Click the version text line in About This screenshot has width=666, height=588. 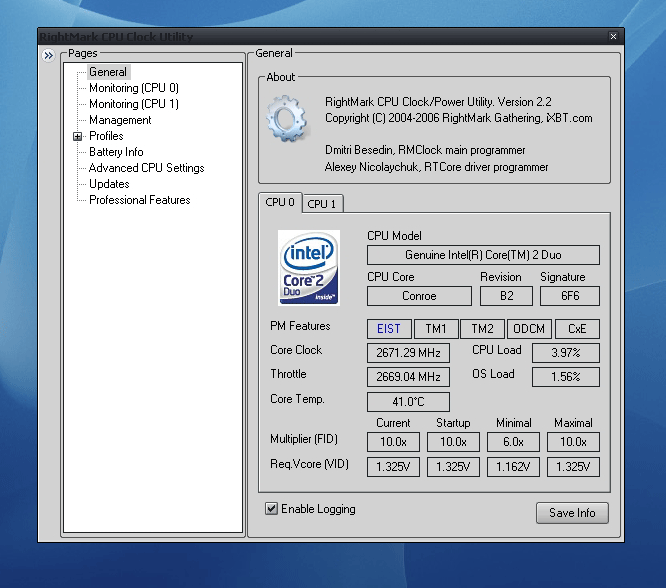pyautogui.click(x=438, y=102)
